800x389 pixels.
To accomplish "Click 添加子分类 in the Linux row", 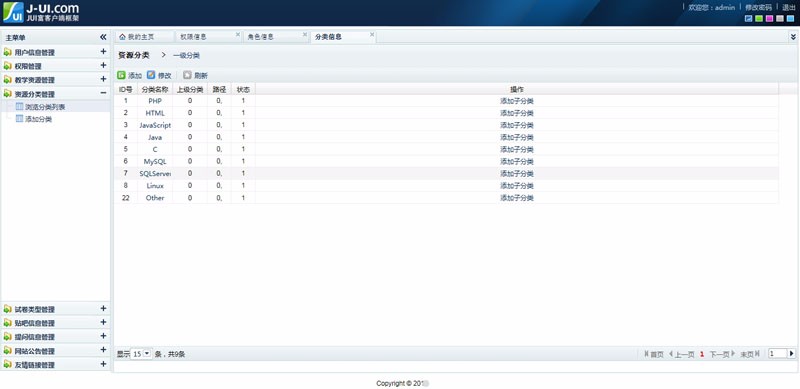I will click(x=517, y=186).
